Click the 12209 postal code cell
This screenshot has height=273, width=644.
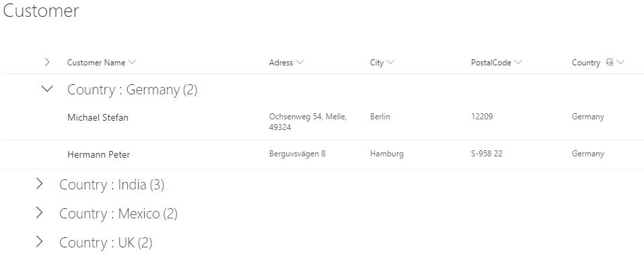point(482,117)
